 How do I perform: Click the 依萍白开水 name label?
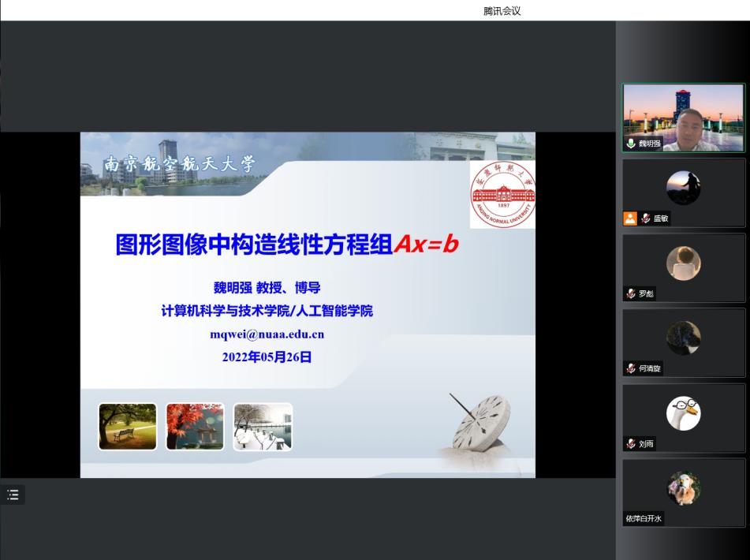point(644,519)
